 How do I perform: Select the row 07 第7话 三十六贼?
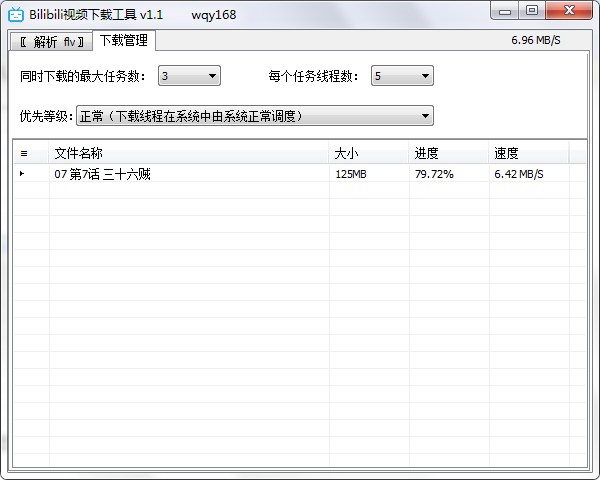(x=300, y=174)
